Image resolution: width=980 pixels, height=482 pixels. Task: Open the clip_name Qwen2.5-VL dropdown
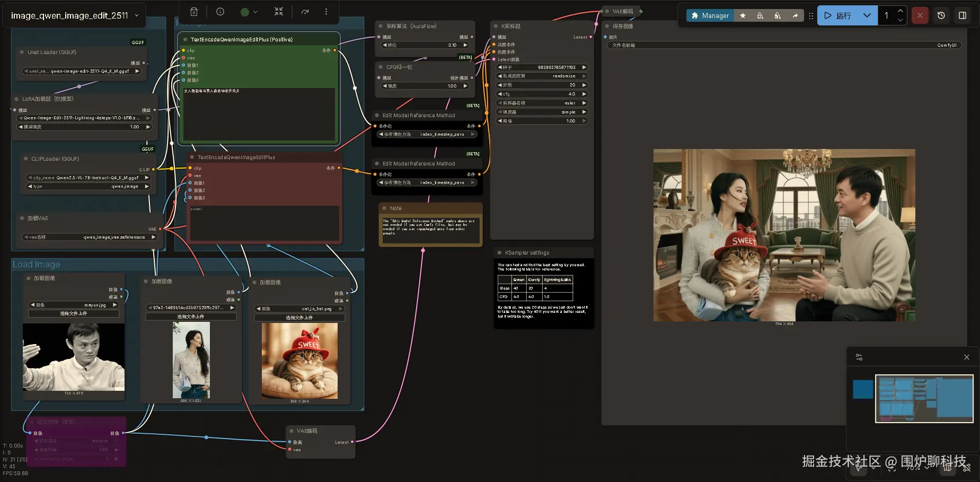[x=88, y=178]
